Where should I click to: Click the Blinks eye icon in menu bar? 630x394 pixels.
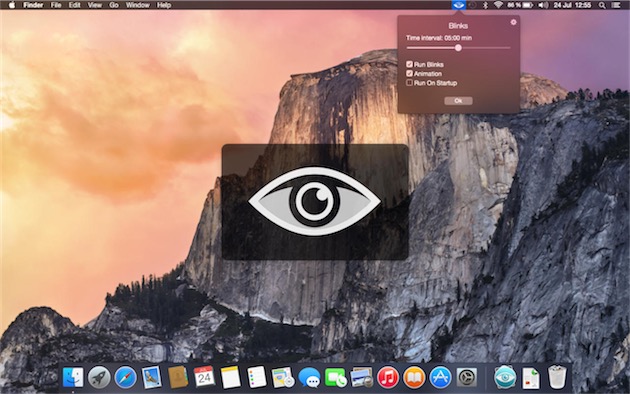click(x=458, y=5)
